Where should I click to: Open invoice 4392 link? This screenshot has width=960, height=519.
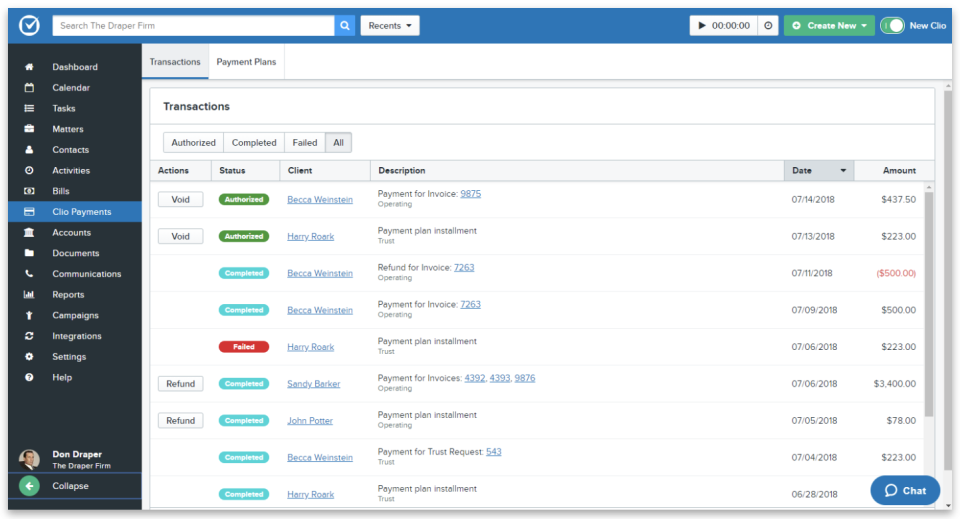[475, 378]
